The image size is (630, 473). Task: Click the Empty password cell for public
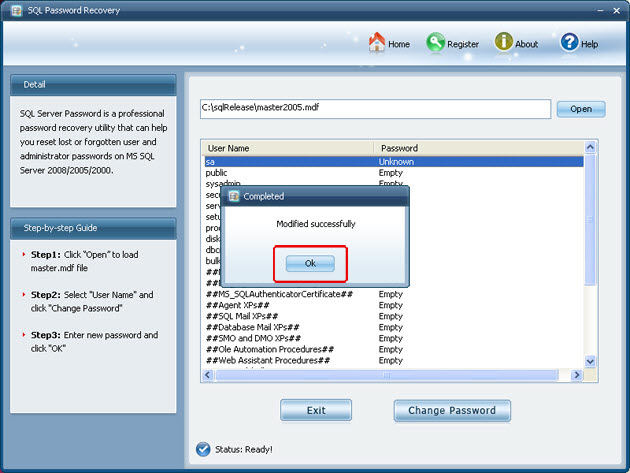[x=391, y=173]
